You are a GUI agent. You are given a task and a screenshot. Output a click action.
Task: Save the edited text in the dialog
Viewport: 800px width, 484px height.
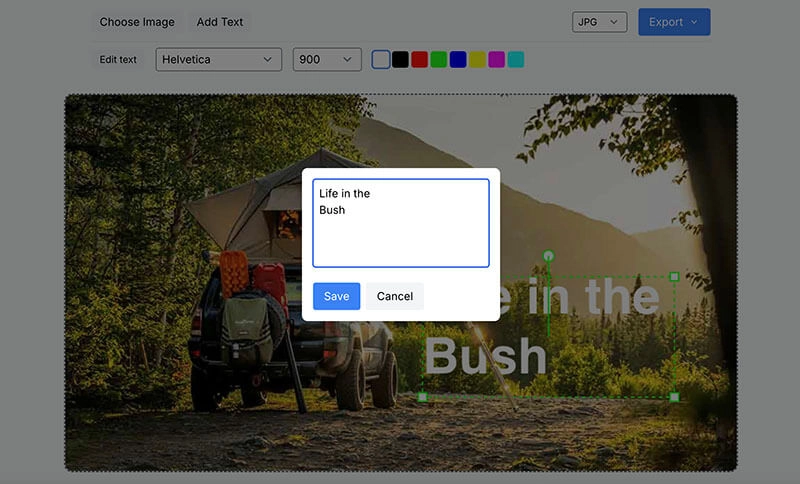click(x=336, y=296)
